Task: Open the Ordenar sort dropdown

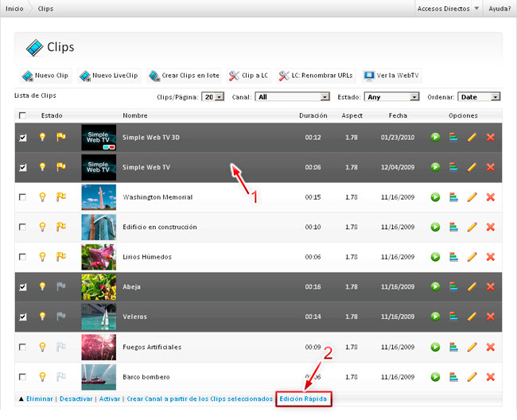Action: [x=479, y=97]
